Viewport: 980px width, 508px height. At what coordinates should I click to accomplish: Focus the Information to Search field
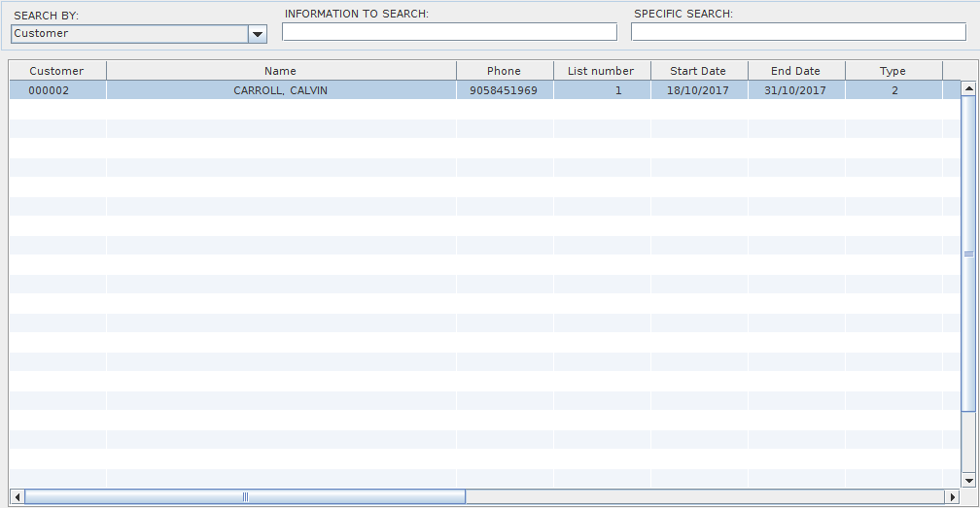tap(449, 32)
